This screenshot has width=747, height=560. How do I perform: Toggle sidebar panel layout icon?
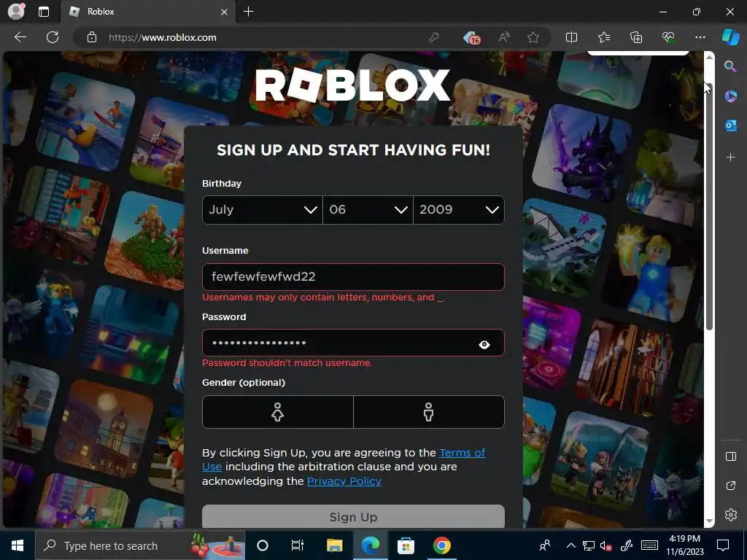(x=730, y=456)
